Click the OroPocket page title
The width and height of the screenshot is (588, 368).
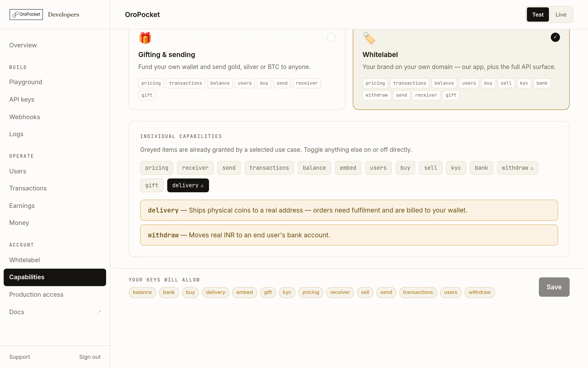pyautogui.click(x=142, y=14)
